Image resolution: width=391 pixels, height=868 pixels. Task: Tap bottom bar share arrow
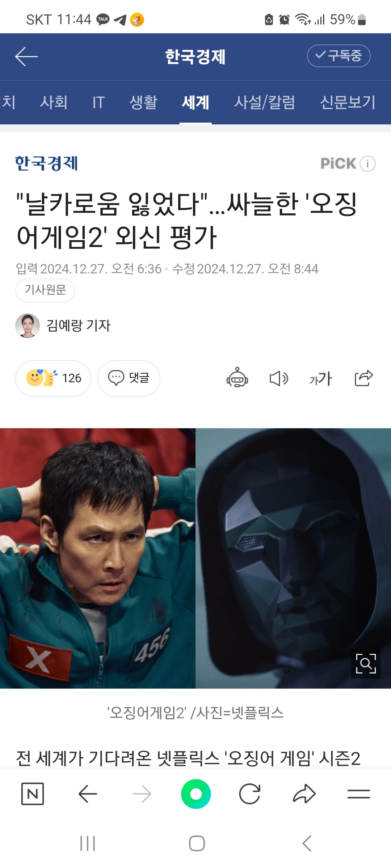(304, 794)
